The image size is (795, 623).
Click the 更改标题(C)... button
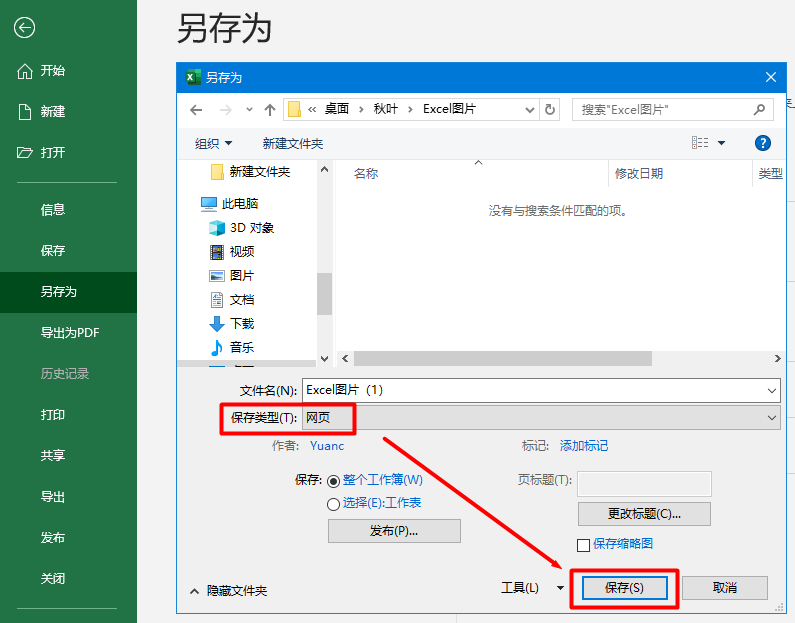644,514
